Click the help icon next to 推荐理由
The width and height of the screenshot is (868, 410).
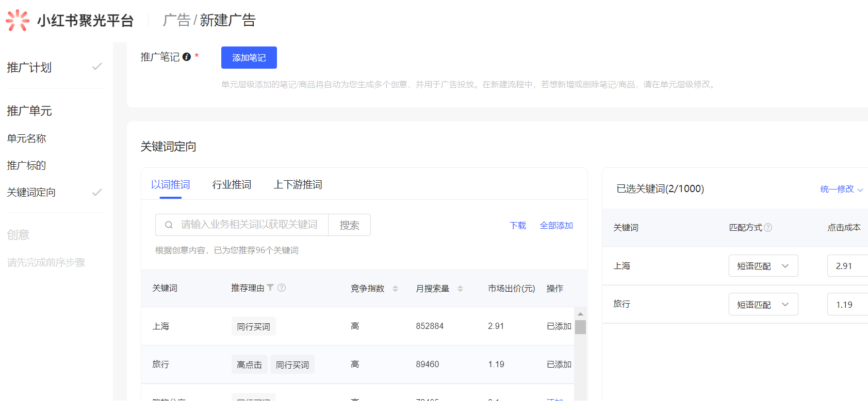point(282,288)
